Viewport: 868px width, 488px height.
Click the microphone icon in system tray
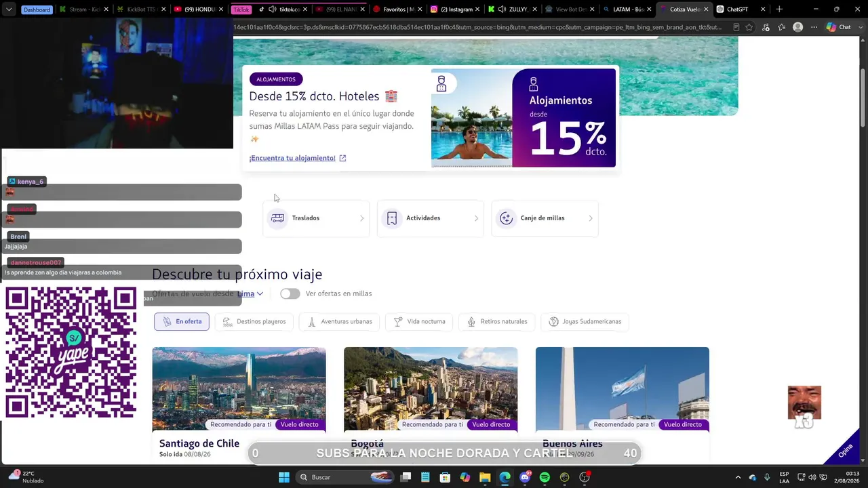tap(767, 477)
